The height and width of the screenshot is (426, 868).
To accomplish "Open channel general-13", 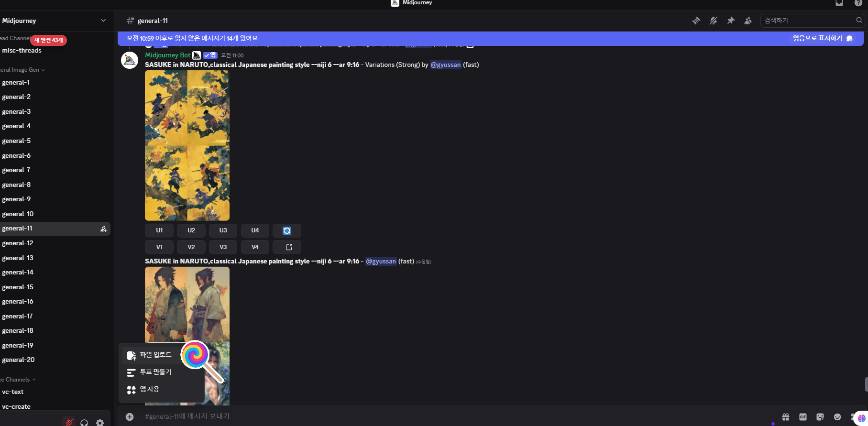I will tap(18, 258).
